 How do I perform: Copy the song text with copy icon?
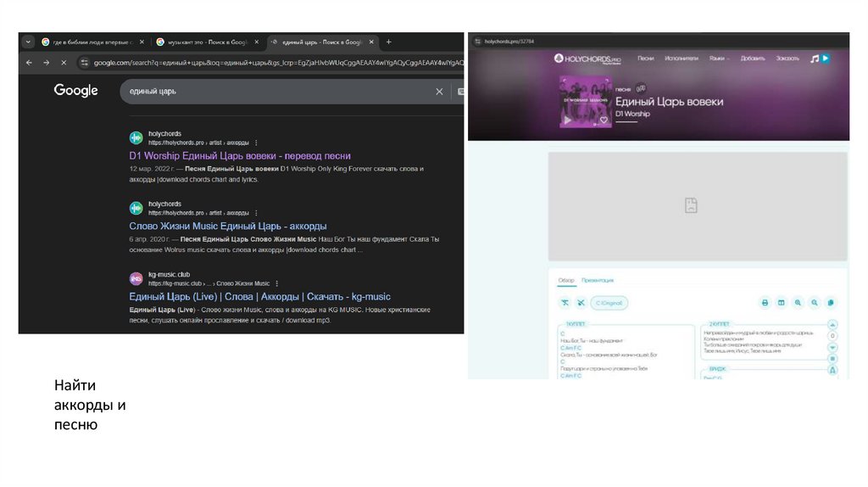(x=831, y=303)
